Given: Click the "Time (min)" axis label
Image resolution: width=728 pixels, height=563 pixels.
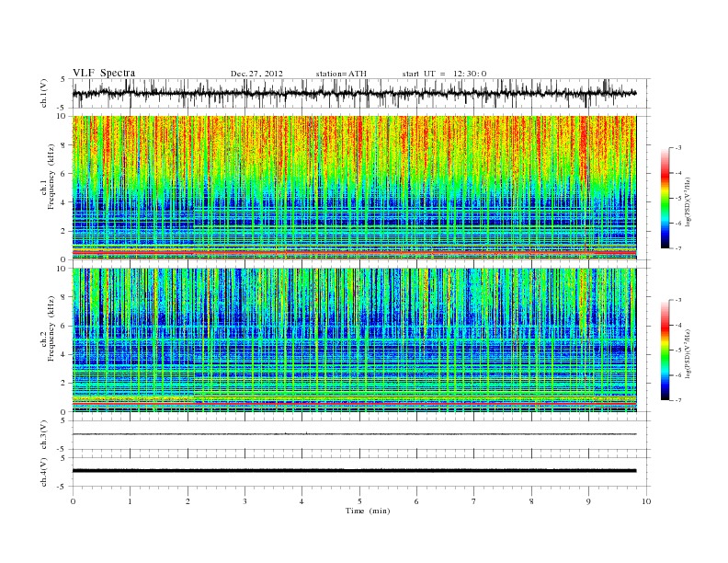Looking at the screenshot, I should (x=368, y=511).
